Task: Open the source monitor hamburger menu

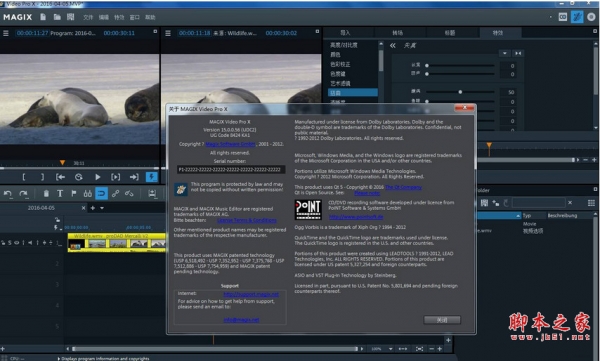Action: pos(168,33)
